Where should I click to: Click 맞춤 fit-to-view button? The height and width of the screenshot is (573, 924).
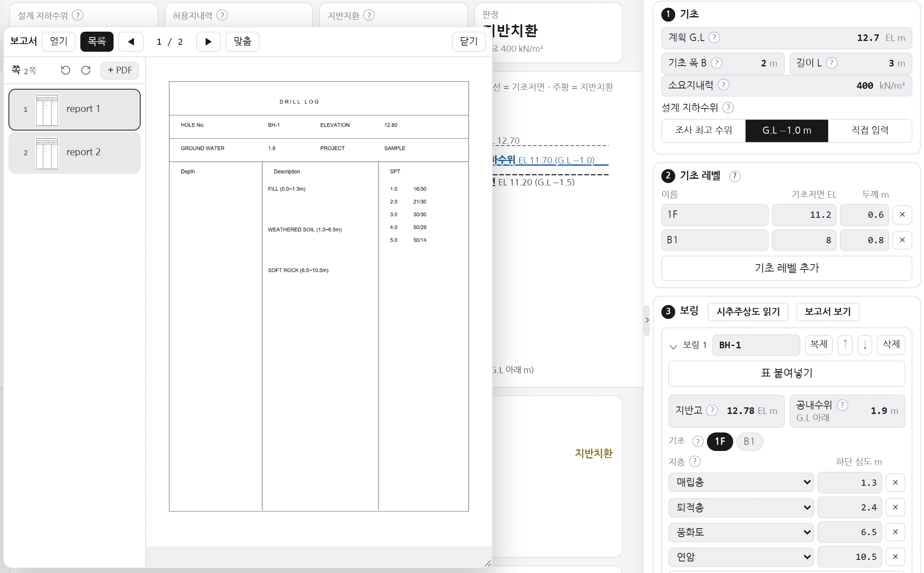[243, 42]
